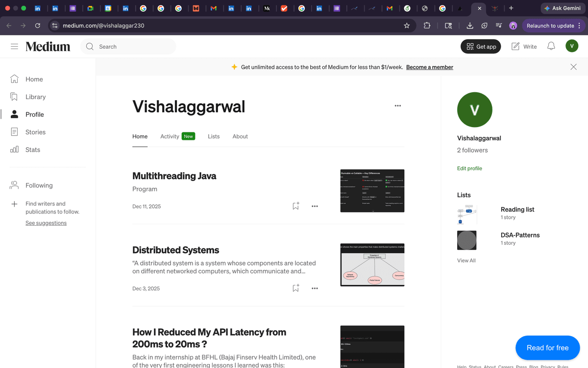Click the Multithreading Java story thumbnail
The width and height of the screenshot is (588, 368).
(372, 191)
